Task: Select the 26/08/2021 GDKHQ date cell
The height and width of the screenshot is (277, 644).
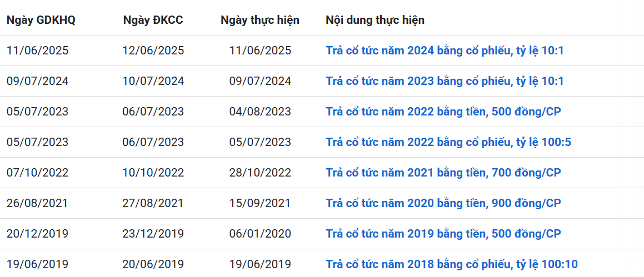Action: [38, 203]
